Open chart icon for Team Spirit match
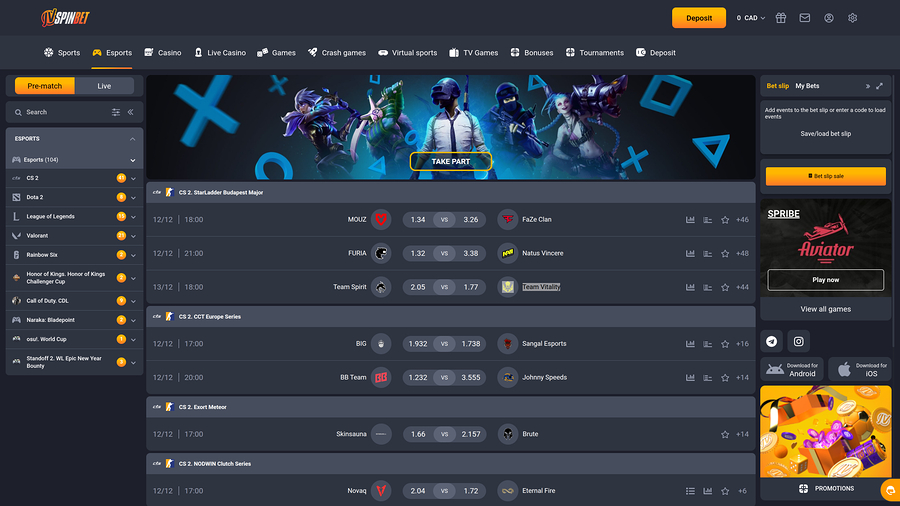Screen dimensions: 900x506 click(690, 287)
